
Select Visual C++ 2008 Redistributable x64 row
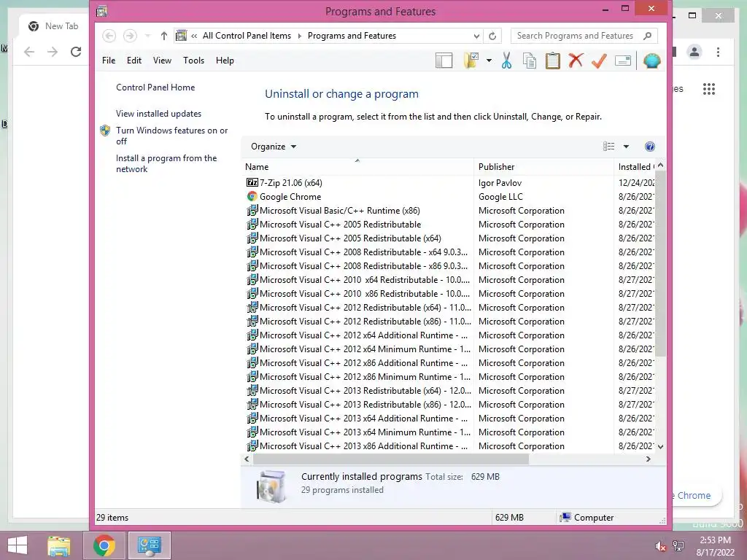[x=363, y=252]
